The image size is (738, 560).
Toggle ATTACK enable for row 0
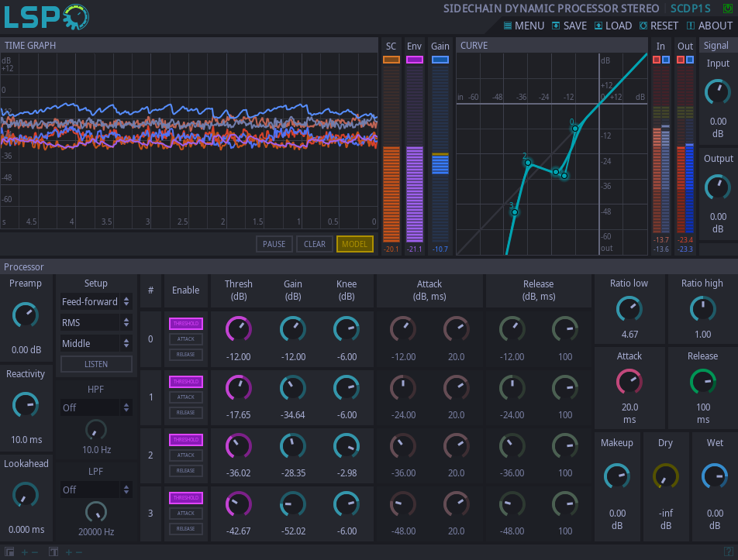pyautogui.click(x=186, y=339)
